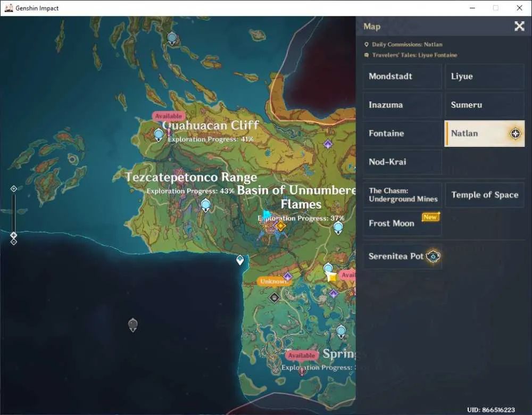
Task: Select the gray pin in the dark sea
Action: click(132, 325)
